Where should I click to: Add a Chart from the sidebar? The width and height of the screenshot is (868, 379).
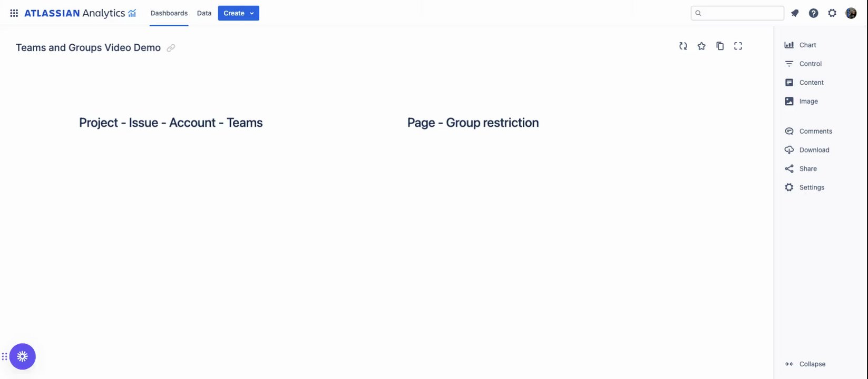tap(801, 45)
